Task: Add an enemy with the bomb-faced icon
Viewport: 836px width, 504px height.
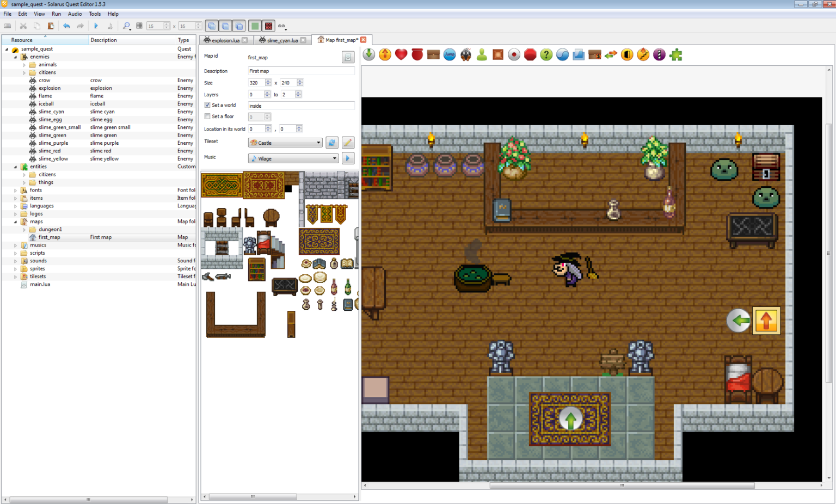Action: [466, 54]
